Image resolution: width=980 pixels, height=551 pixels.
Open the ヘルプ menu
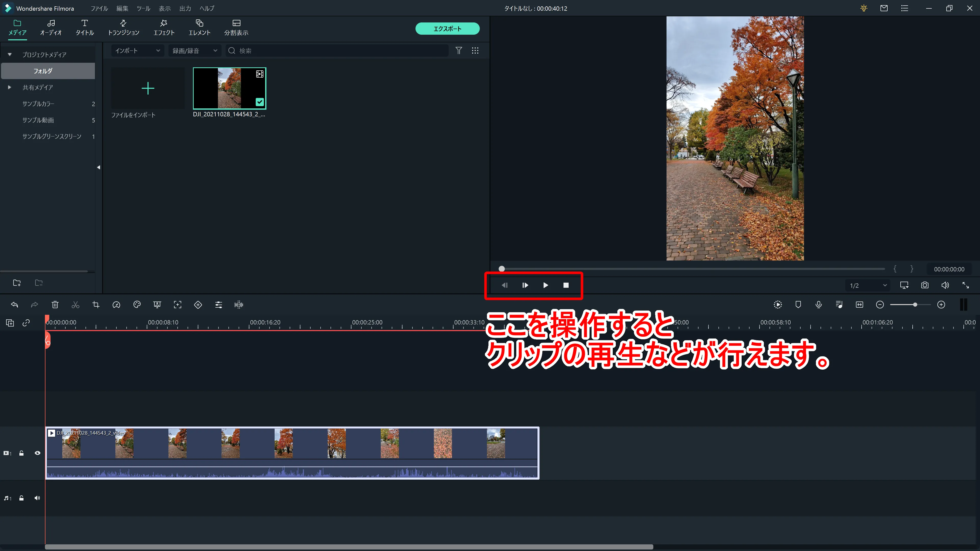[x=207, y=8]
